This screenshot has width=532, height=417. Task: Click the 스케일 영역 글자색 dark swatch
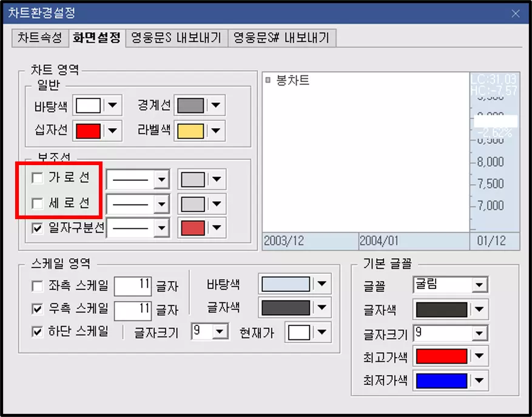click(285, 308)
